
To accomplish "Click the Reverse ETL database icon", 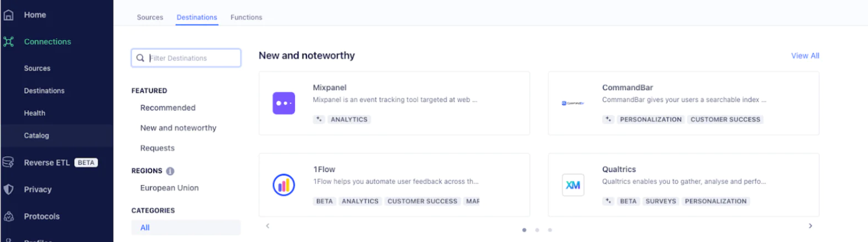I will click(x=9, y=162).
